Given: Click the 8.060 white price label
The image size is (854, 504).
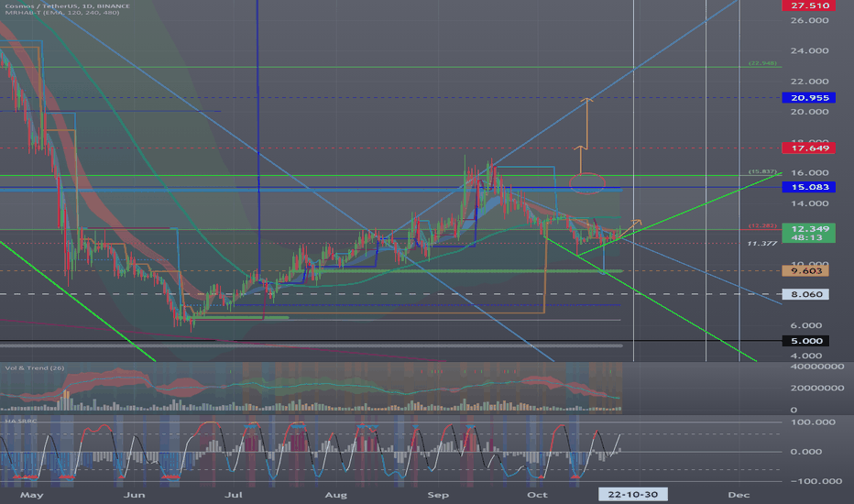Looking at the screenshot, I should coord(805,294).
